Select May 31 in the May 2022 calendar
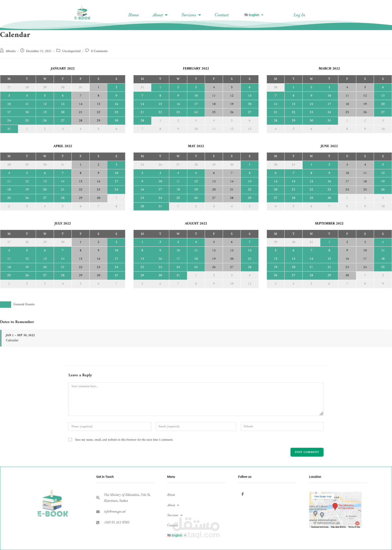 pyautogui.click(x=160, y=206)
